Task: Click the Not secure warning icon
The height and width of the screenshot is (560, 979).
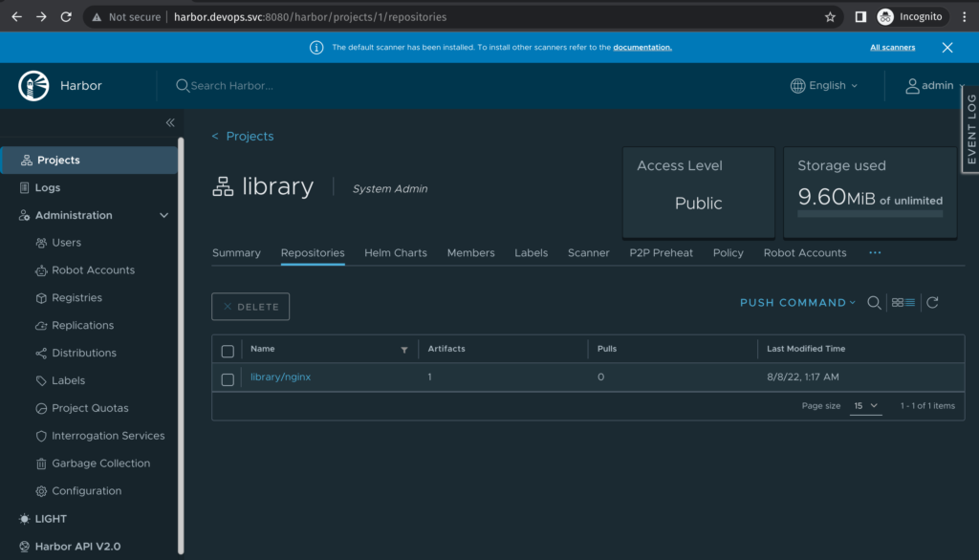Action: 97,17
